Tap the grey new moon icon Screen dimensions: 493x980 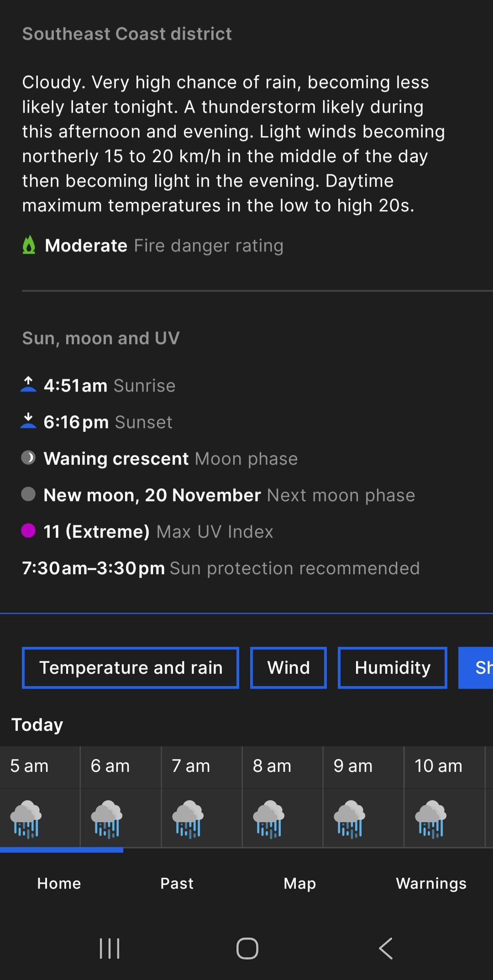pos(28,494)
